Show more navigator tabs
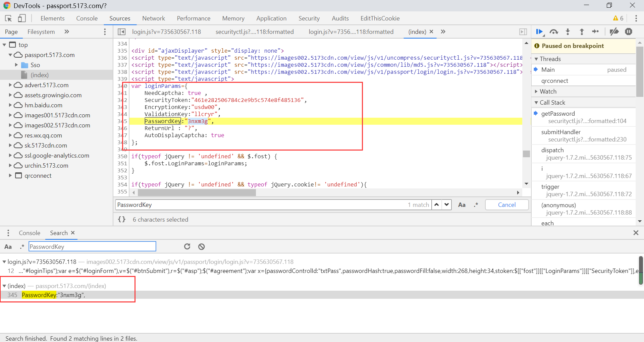The image size is (644, 342). click(x=67, y=32)
